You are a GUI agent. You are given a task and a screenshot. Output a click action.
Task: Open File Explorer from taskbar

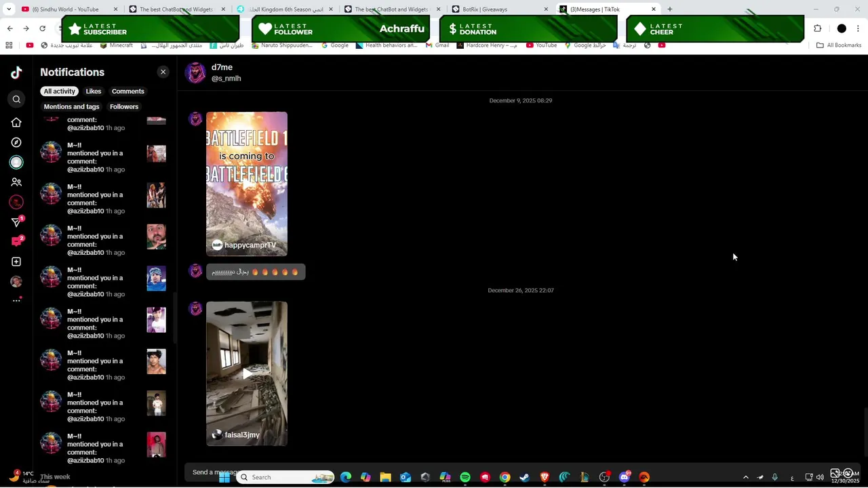click(385, 477)
